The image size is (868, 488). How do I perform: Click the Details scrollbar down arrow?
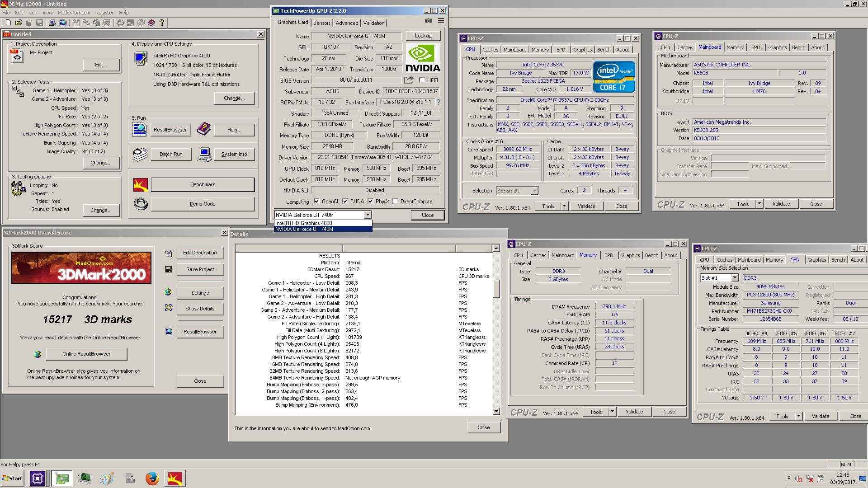point(496,411)
